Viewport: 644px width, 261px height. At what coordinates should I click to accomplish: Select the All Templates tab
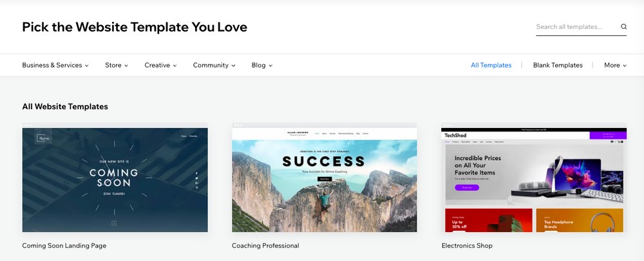click(x=491, y=65)
